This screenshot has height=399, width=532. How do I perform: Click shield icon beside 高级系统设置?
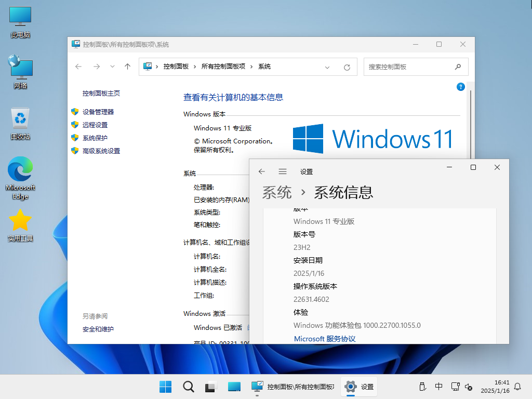point(75,150)
